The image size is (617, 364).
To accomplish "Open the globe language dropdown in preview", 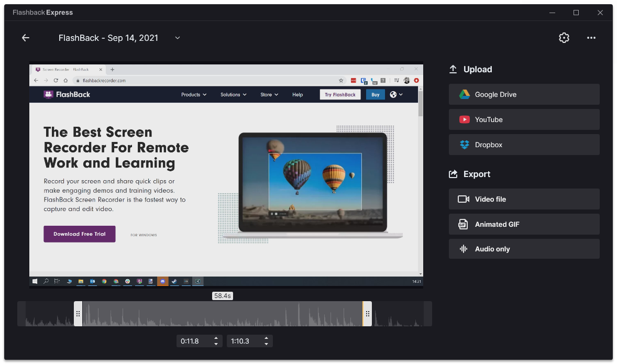I will pyautogui.click(x=396, y=94).
